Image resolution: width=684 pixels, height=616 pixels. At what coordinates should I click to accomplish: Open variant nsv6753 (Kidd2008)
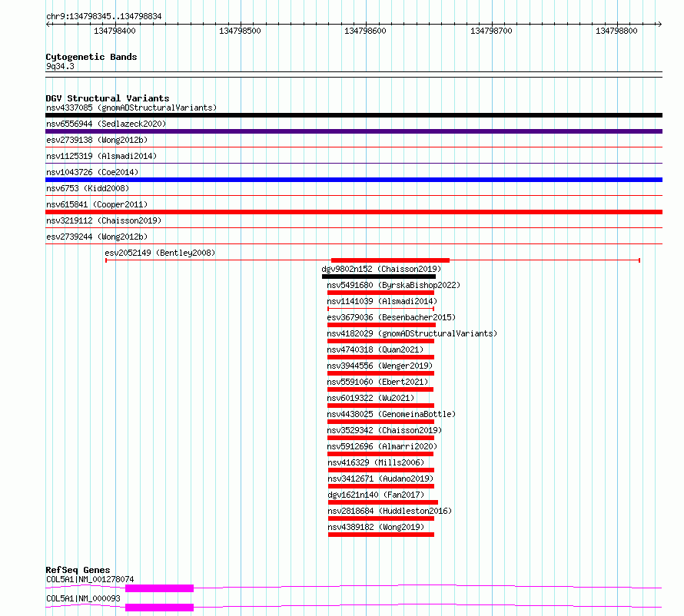[x=88, y=188]
